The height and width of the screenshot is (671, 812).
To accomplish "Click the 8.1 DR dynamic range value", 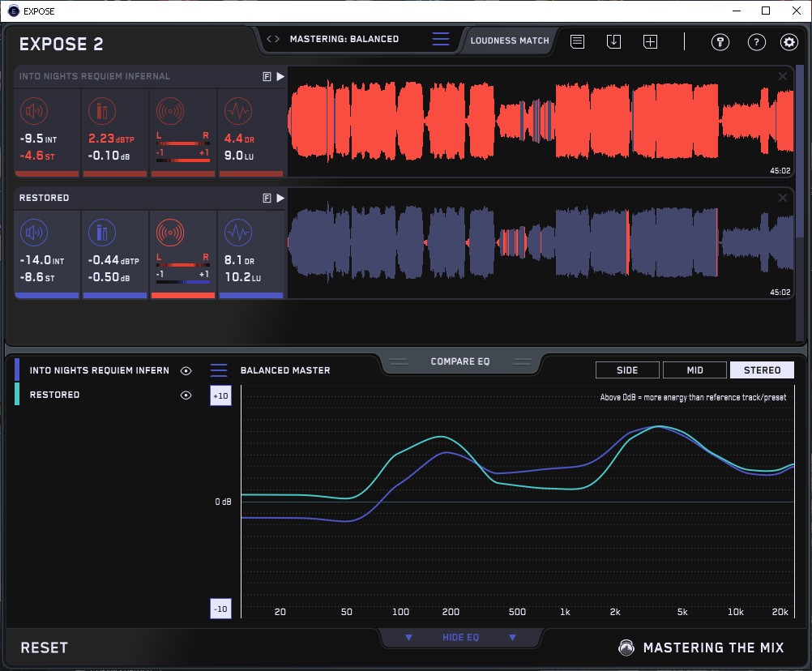I will pyautogui.click(x=239, y=260).
